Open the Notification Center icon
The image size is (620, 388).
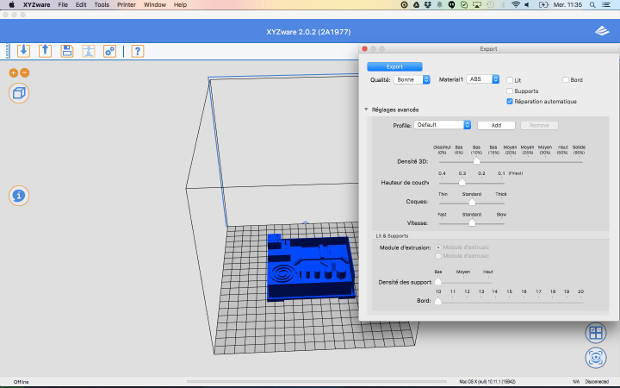606,5
